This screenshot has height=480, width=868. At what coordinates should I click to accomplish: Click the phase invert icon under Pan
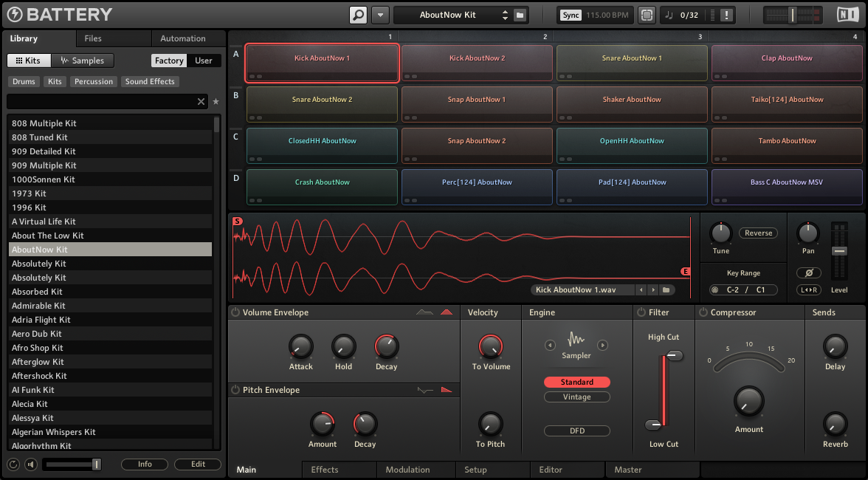point(808,273)
